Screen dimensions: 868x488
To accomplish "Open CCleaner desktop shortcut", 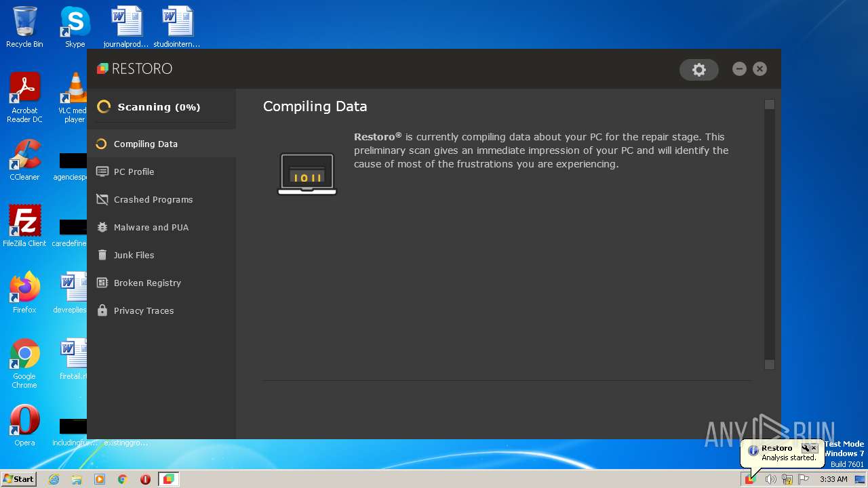I will click(x=24, y=160).
